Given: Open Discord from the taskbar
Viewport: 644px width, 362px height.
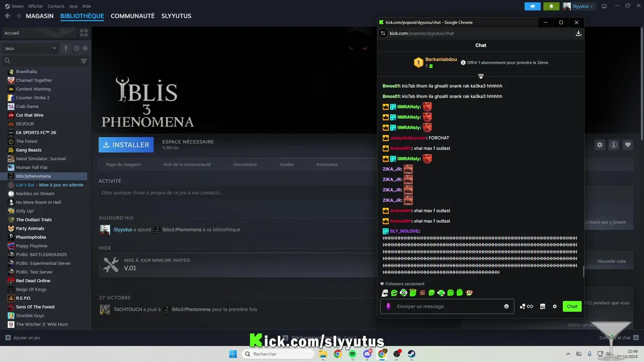Looking at the screenshot, I should click(367, 354).
